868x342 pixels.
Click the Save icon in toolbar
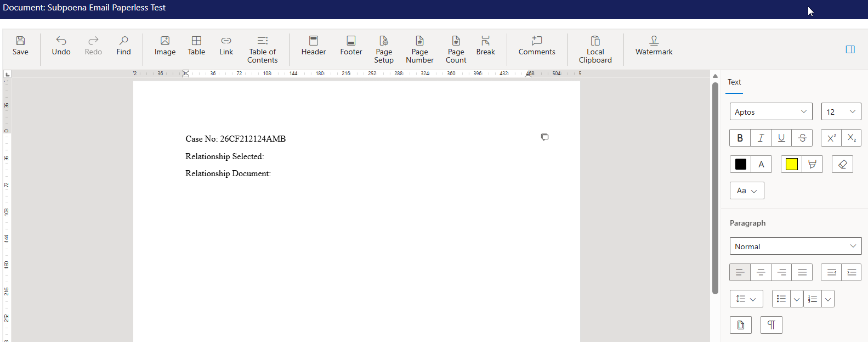(20, 46)
